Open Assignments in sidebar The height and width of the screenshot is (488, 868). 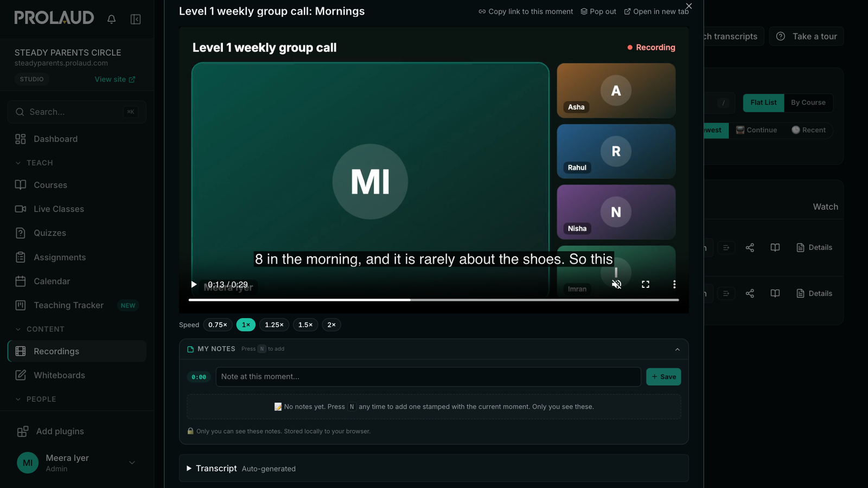click(x=76, y=257)
